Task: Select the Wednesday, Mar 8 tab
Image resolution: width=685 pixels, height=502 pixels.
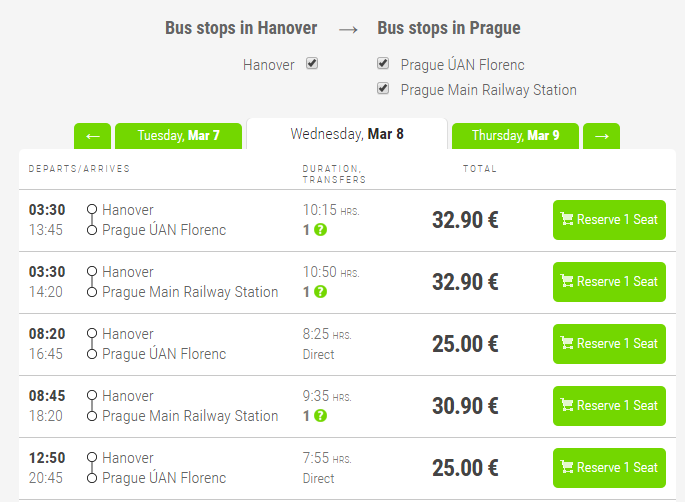Action: (346, 134)
